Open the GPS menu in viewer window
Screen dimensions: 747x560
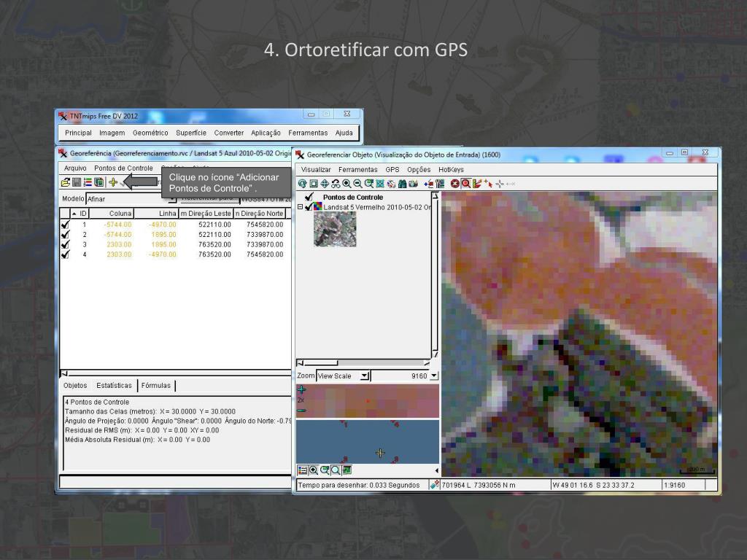tap(392, 169)
